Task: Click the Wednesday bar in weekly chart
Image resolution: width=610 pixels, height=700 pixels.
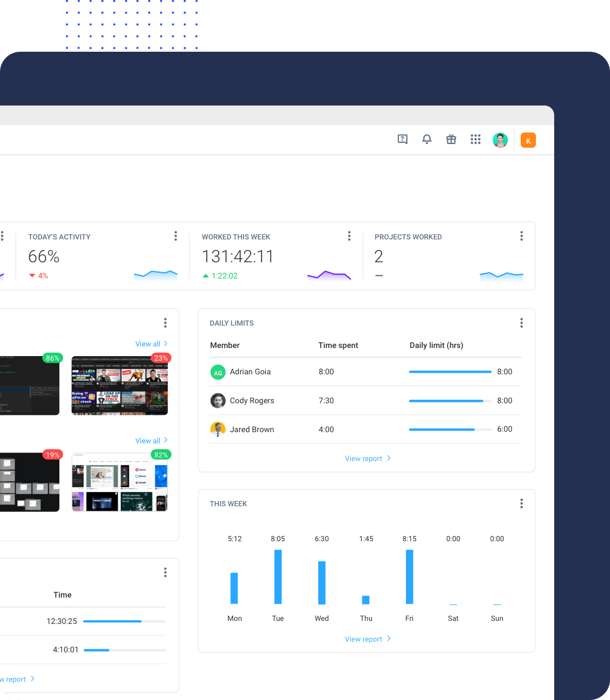Action: pos(322,583)
